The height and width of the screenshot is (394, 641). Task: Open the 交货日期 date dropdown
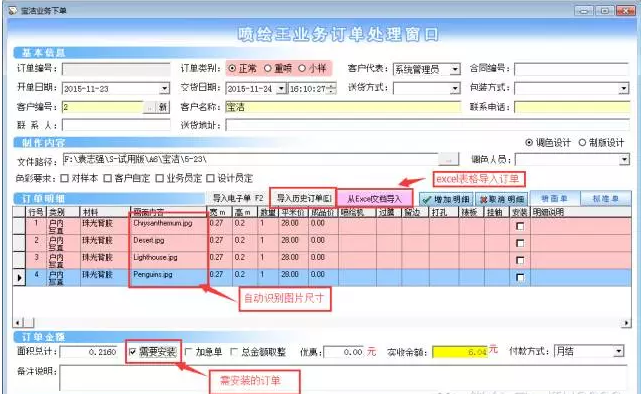281,88
